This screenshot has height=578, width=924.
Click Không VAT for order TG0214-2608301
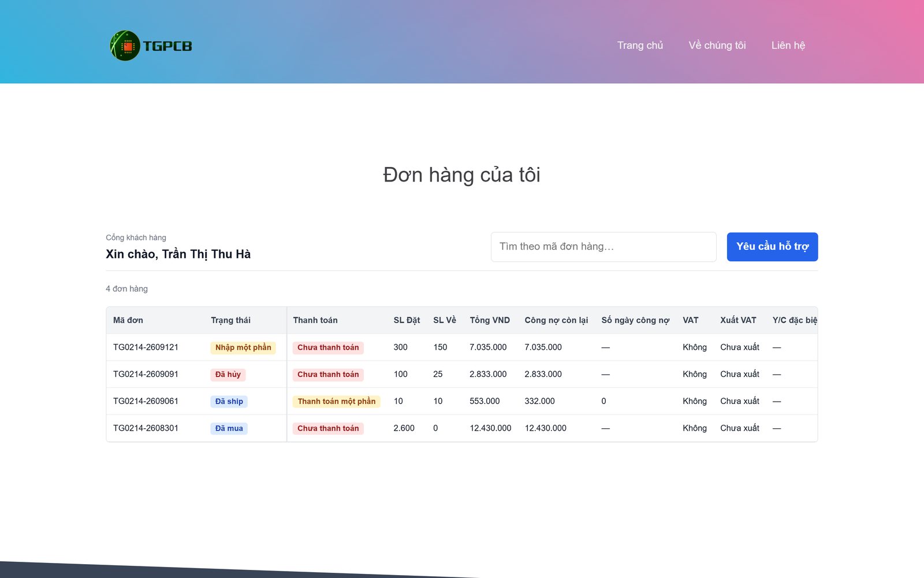pyautogui.click(x=695, y=428)
